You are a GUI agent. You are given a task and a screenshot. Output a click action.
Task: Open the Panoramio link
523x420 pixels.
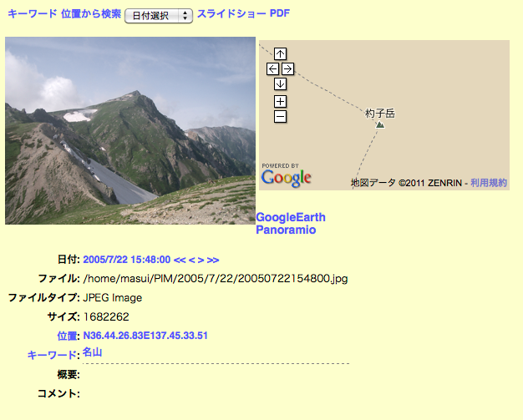[286, 230]
